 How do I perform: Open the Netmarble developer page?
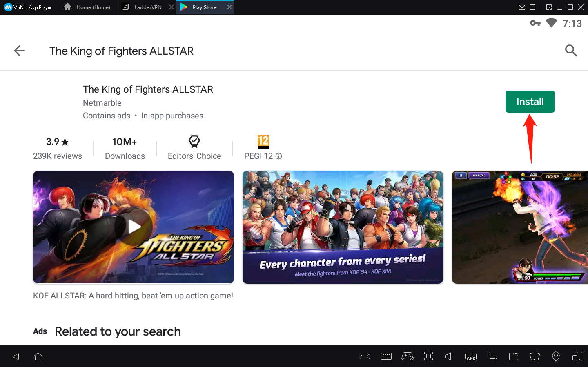(102, 103)
